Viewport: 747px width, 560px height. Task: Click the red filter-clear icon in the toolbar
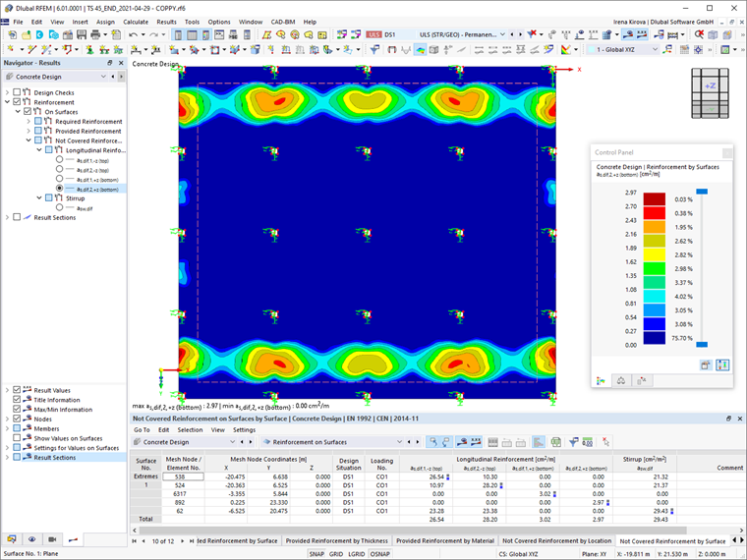532,34
